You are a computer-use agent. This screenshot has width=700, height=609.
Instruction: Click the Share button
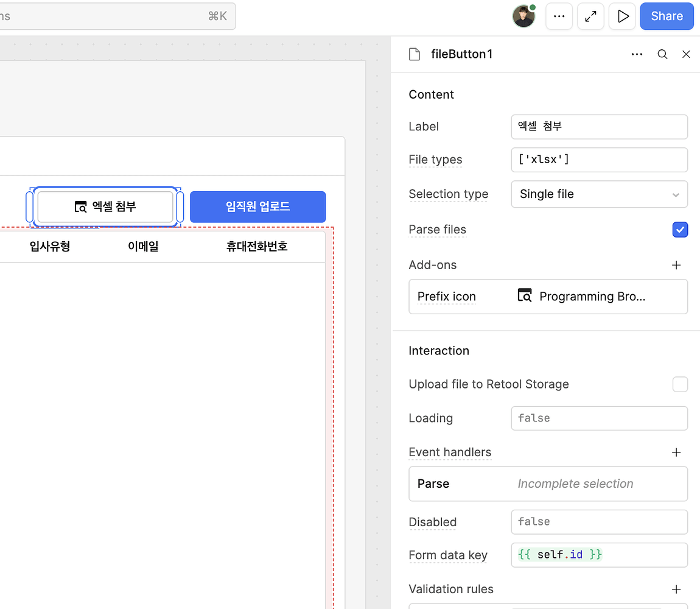(x=667, y=16)
